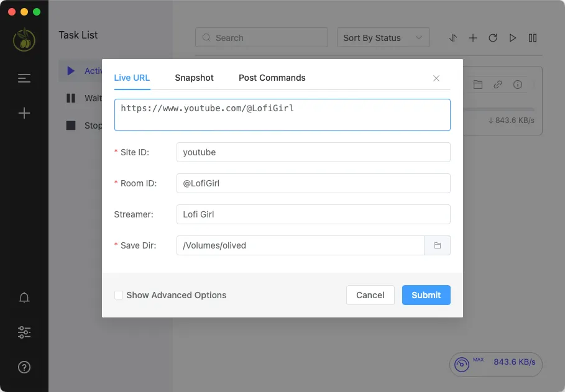This screenshot has height=392, width=565.
Task: Enable Show Advanced Options
Action: point(119,295)
